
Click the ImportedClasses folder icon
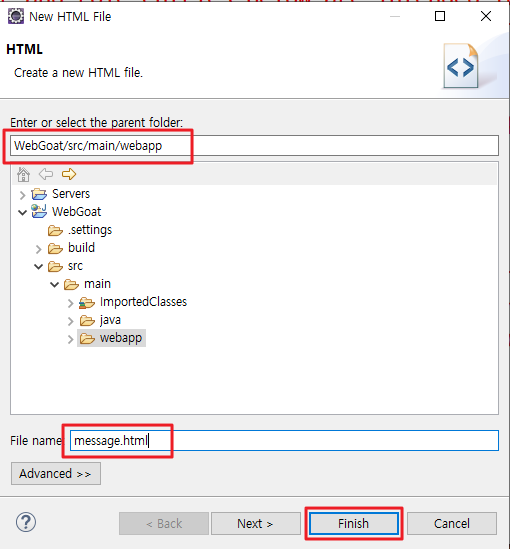(x=87, y=302)
